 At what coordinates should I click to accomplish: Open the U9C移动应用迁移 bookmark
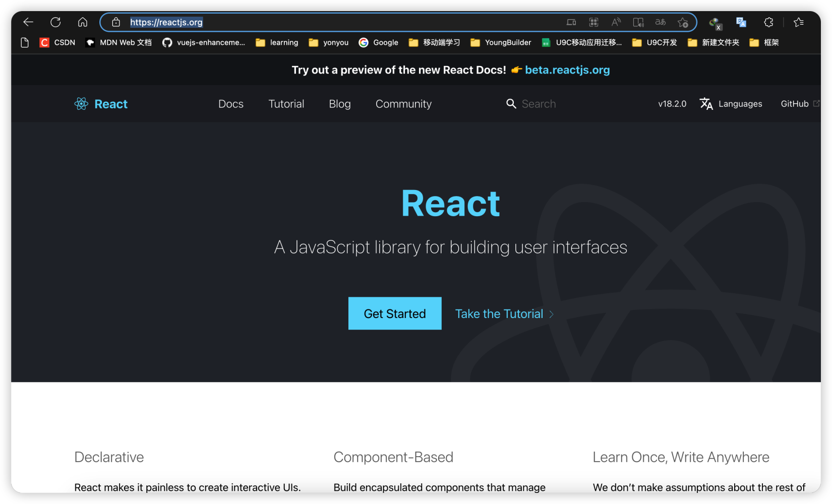pyautogui.click(x=582, y=42)
